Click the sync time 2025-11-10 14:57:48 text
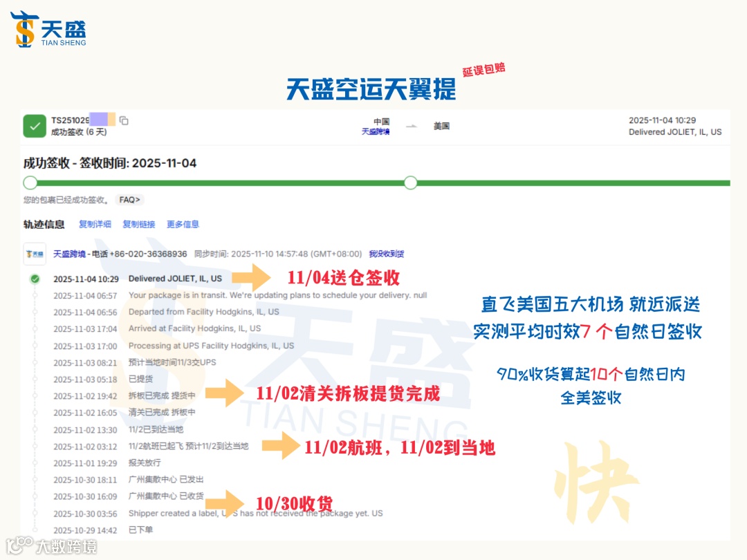 pyautogui.click(x=278, y=254)
